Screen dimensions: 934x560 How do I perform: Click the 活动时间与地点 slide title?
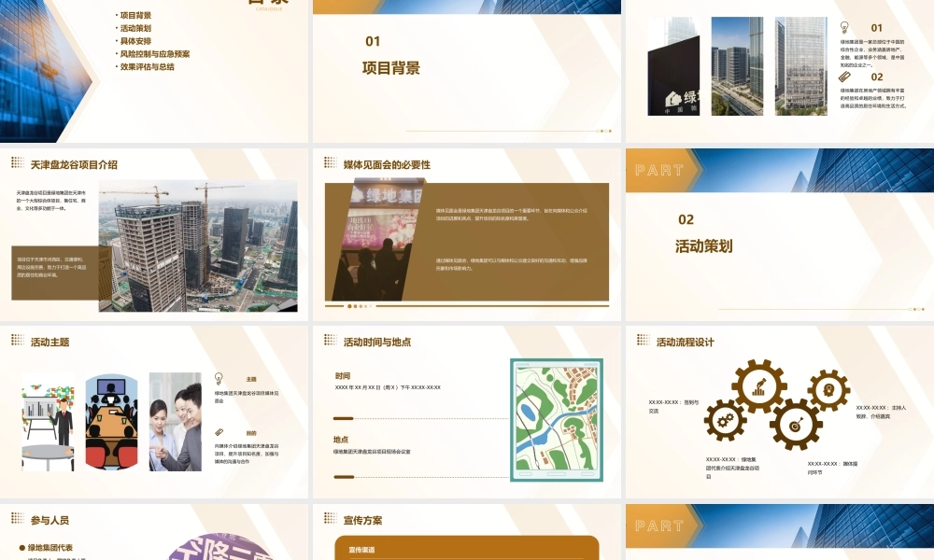[x=377, y=343]
